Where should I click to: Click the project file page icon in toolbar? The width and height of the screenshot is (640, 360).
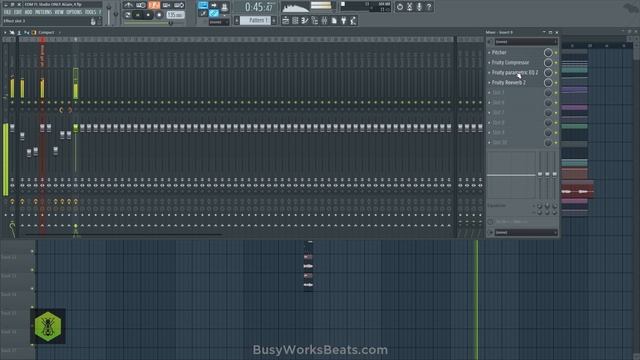point(334,20)
